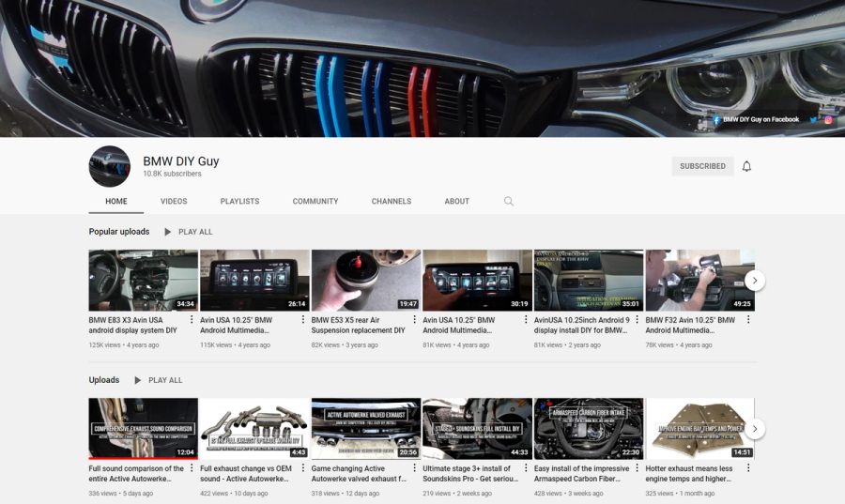Image resolution: width=845 pixels, height=504 pixels.
Task: Show next Popular uploads with arrow
Action: pos(755,281)
